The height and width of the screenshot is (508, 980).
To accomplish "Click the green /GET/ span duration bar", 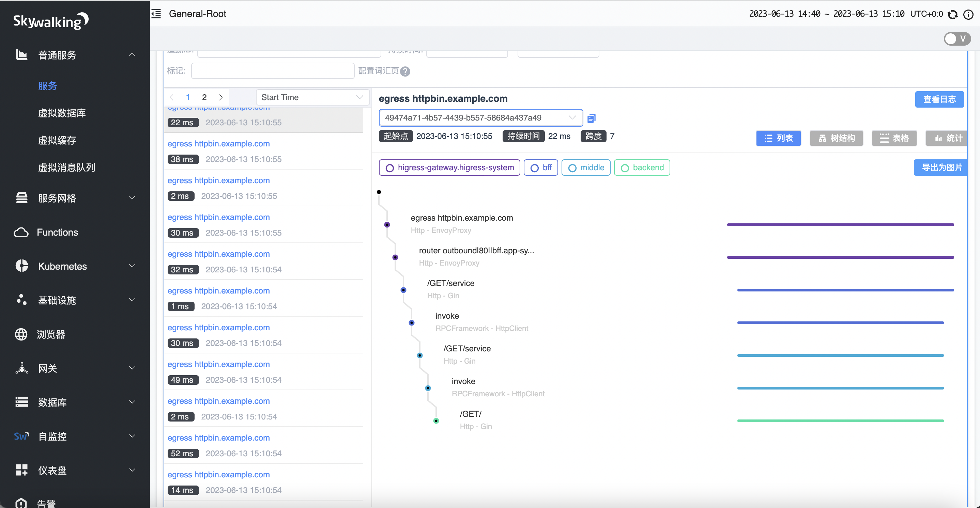I will coord(840,420).
